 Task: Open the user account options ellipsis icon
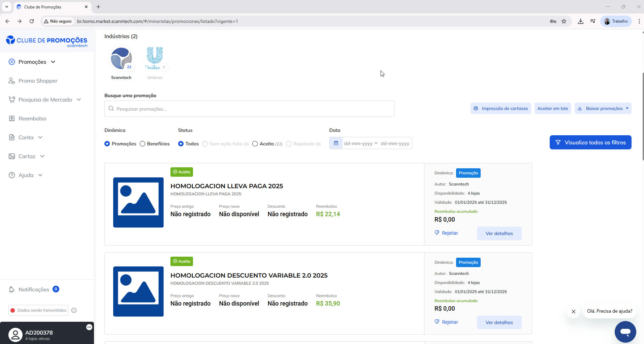(x=89, y=327)
